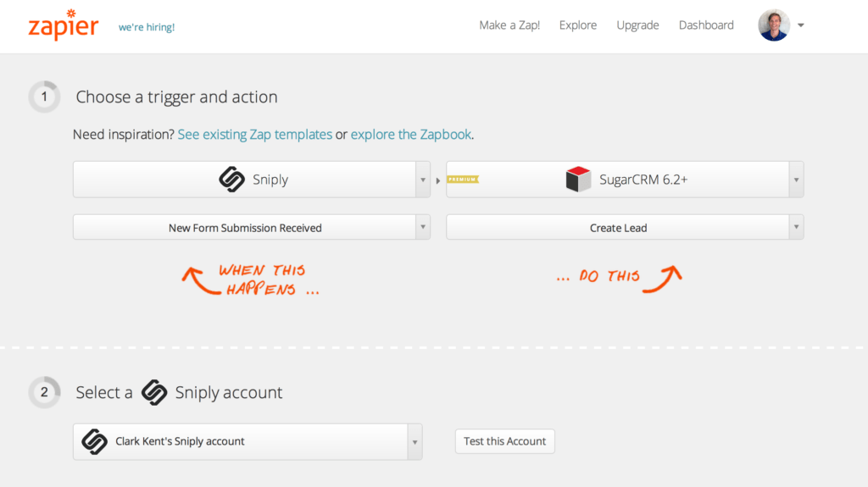Click Sniply icon in Clark Kent's account field
This screenshot has height=487, width=868.
point(94,441)
